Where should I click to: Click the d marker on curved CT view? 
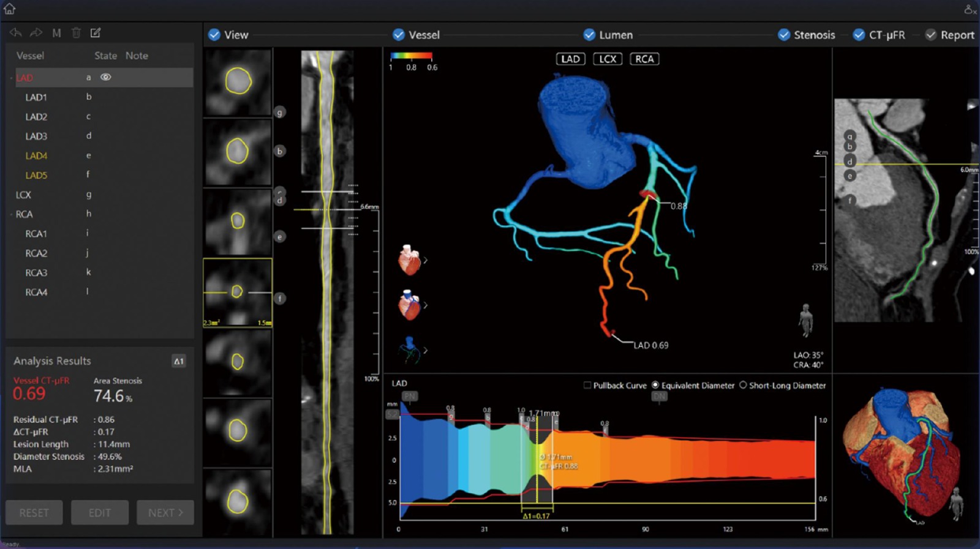[850, 162]
